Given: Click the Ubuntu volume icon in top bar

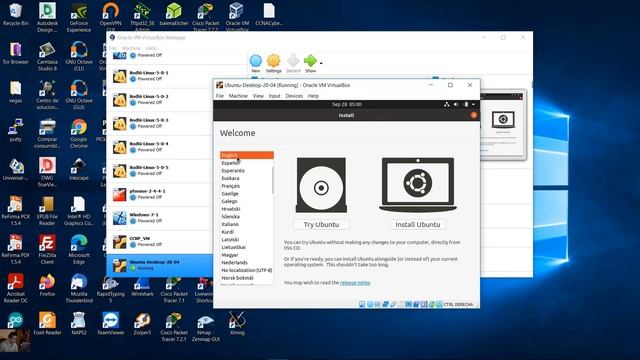Looking at the screenshot, I should (456, 104).
